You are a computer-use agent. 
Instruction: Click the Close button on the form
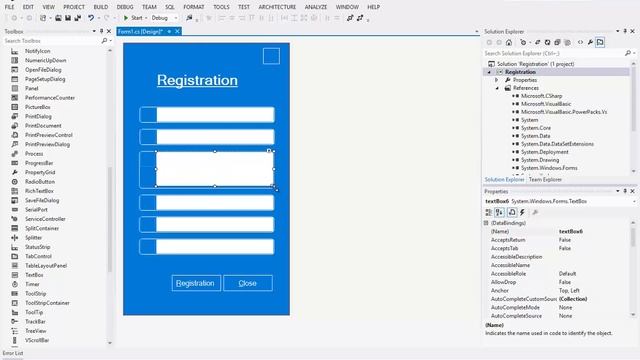pyautogui.click(x=248, y=283)
